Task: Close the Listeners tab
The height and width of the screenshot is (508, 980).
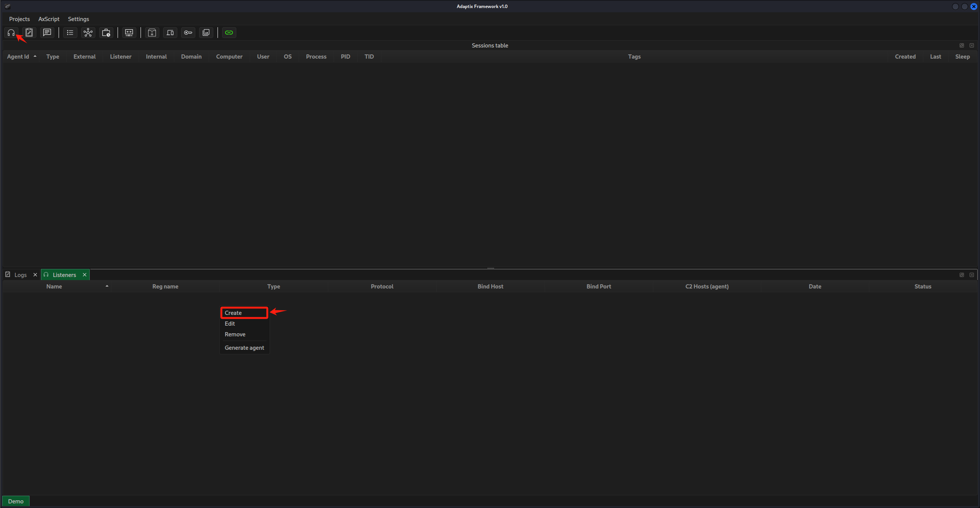Action: coord(85,275)
